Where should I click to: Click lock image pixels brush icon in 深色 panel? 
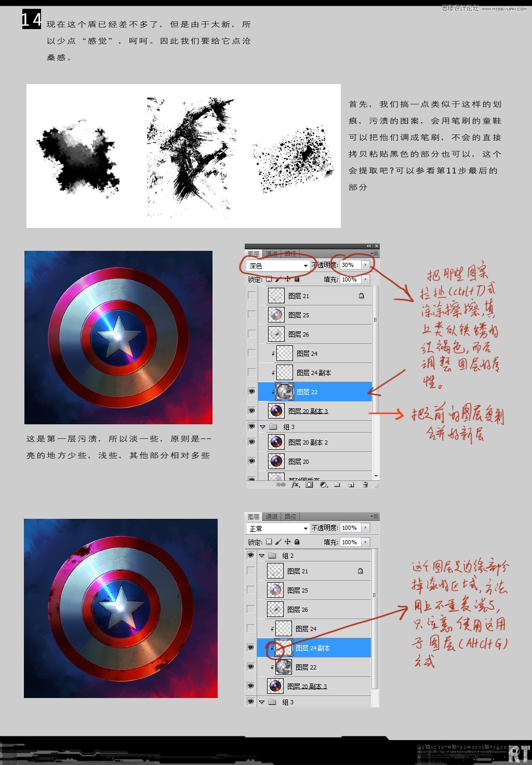pyautogui.click(x=278, y=279)
